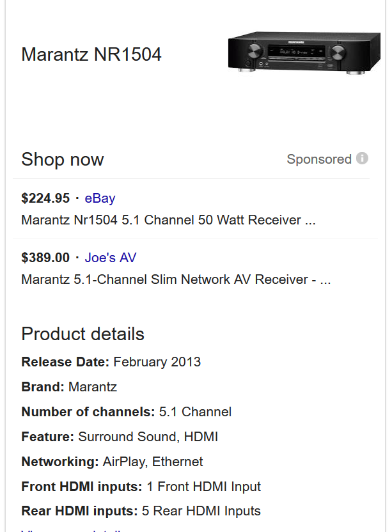Click the Sponsored info icon
The image size is (392, 532).
pos(363,159)
